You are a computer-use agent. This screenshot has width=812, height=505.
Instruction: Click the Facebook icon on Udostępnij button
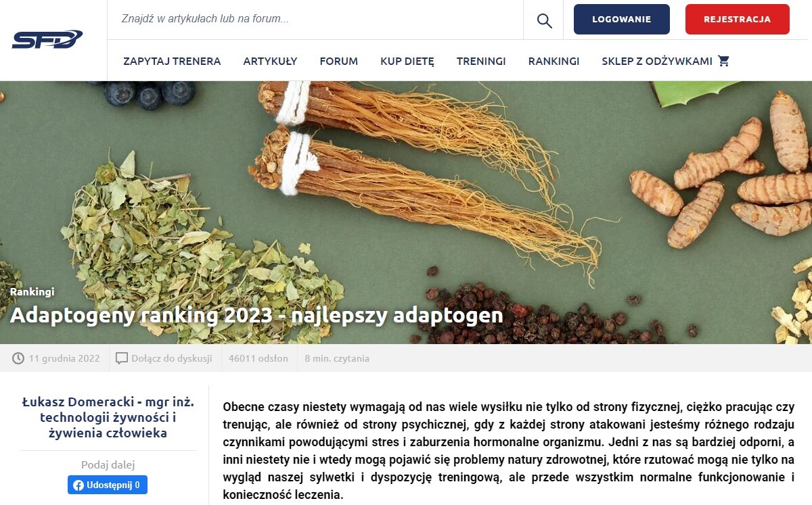click(x=78, y=485)
